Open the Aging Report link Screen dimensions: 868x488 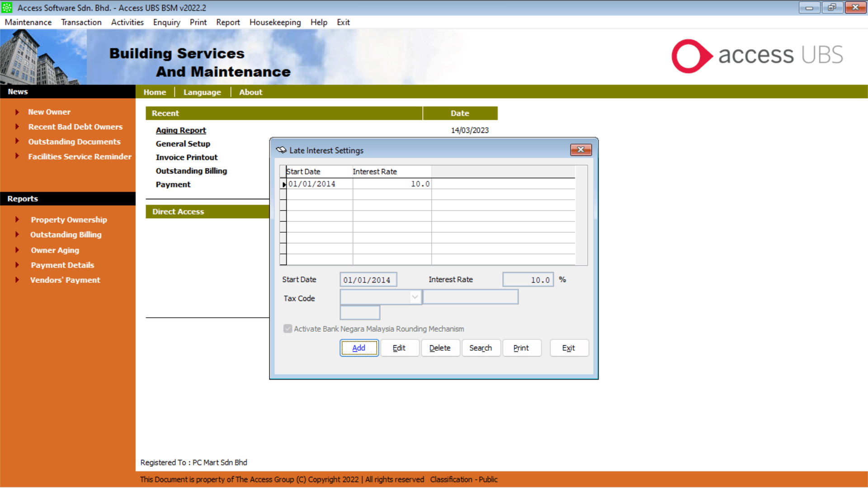coord(181,130)
